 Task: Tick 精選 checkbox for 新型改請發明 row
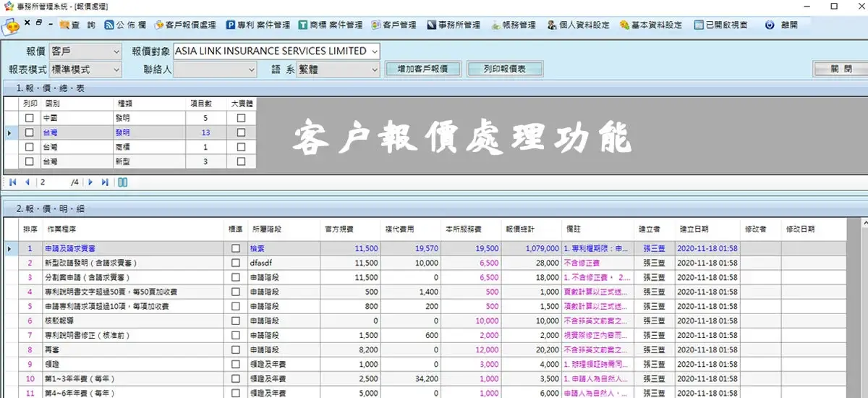click(235, 263)
